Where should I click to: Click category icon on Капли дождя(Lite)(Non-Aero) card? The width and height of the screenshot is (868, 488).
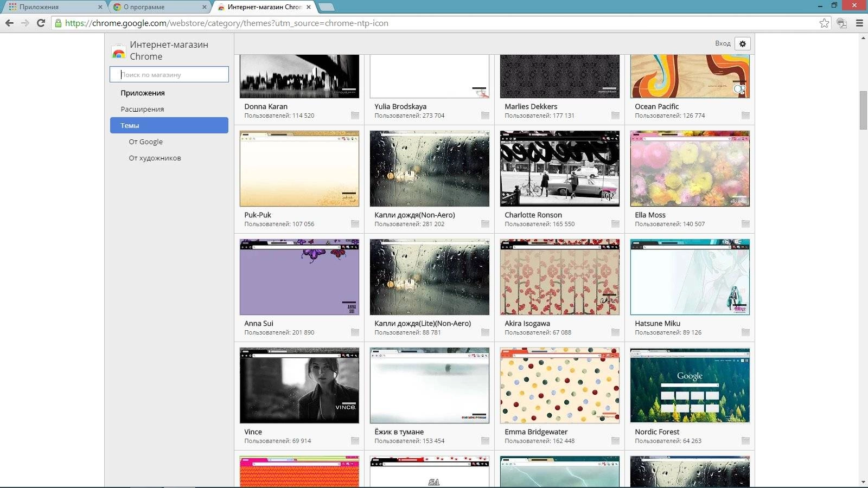[x=485, y=332]
